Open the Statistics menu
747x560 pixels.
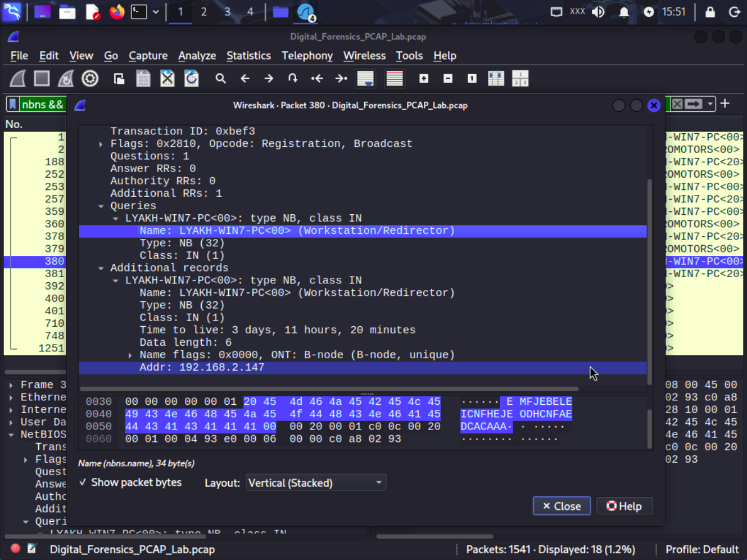click(x=248, y=56)
